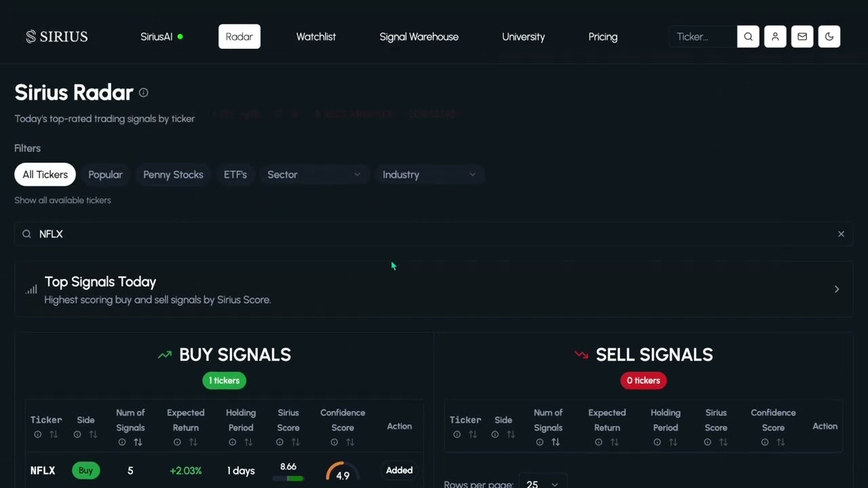Sort Sell table by Side
The image size is (868, 488).
511,434
